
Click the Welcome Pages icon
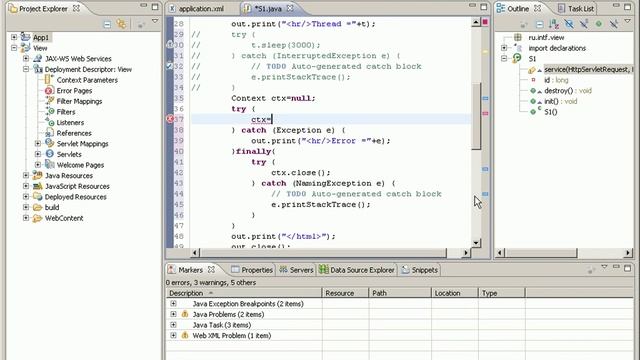50,164
